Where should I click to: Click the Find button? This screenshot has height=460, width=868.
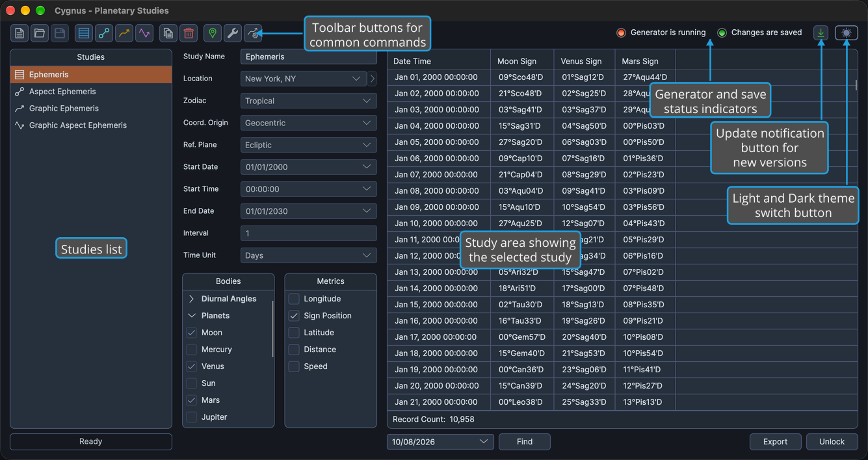coord(525,442)
